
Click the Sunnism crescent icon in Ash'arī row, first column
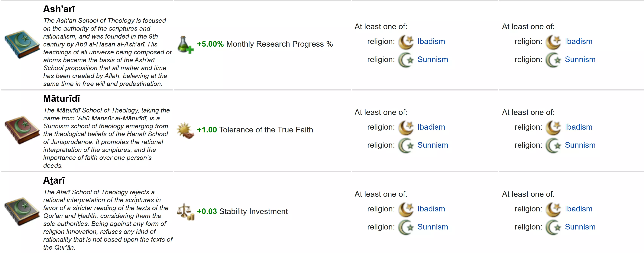(x=406, y=60)
